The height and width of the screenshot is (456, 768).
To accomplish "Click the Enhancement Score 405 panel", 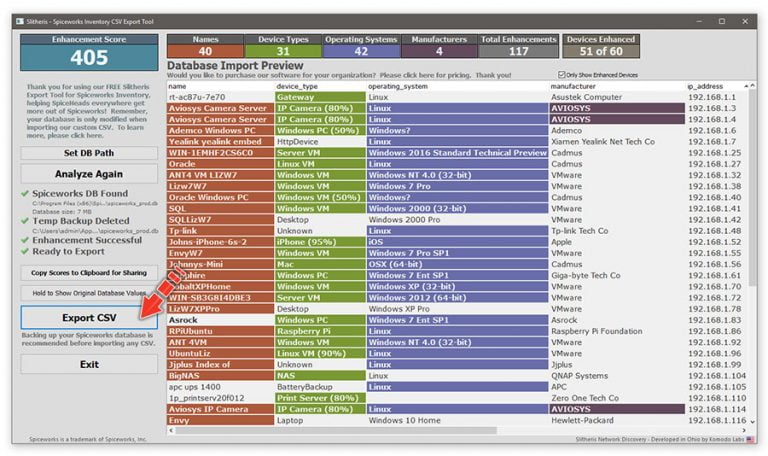I will tap(89, 52).
